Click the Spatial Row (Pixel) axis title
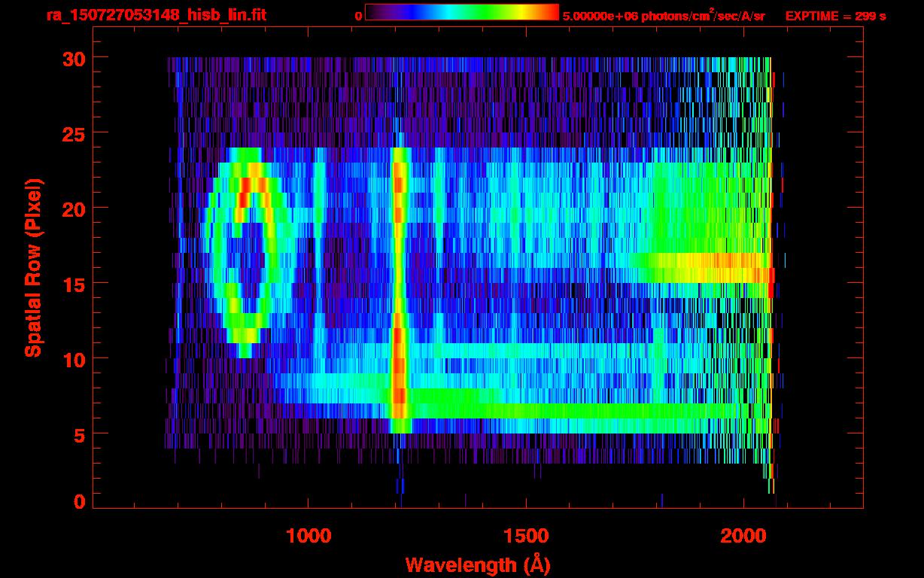This screenshot has width=924, height=578. (33, 268)
